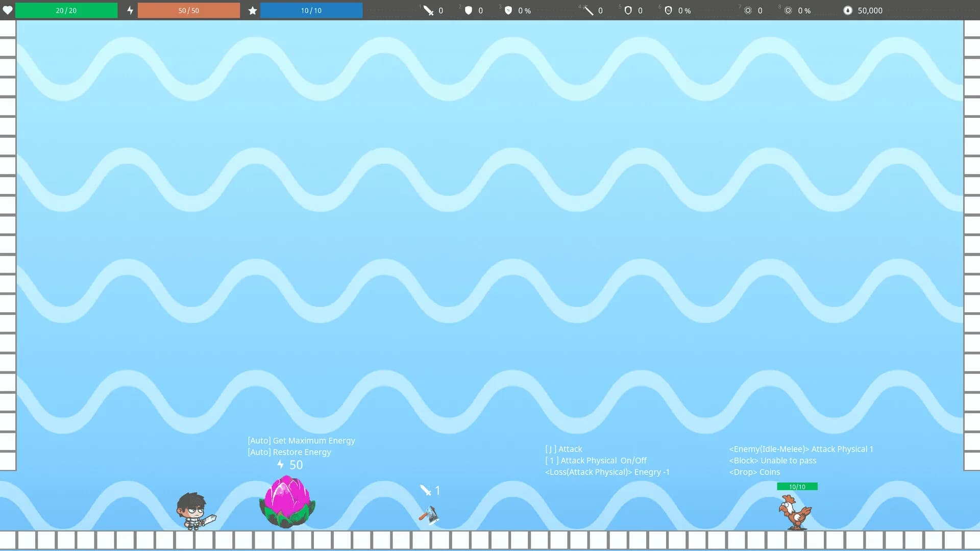Click the lightning icon above the lotus
Image resolution: width=980 pixels, height=551 pixels.
(280, 464)
